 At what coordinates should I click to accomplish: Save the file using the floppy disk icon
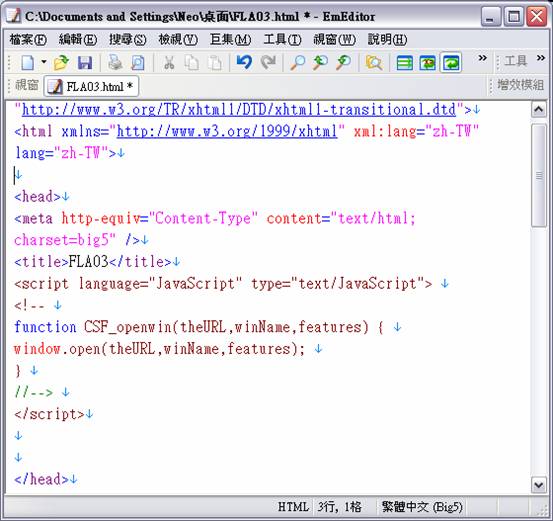click(x=85, y=63)
